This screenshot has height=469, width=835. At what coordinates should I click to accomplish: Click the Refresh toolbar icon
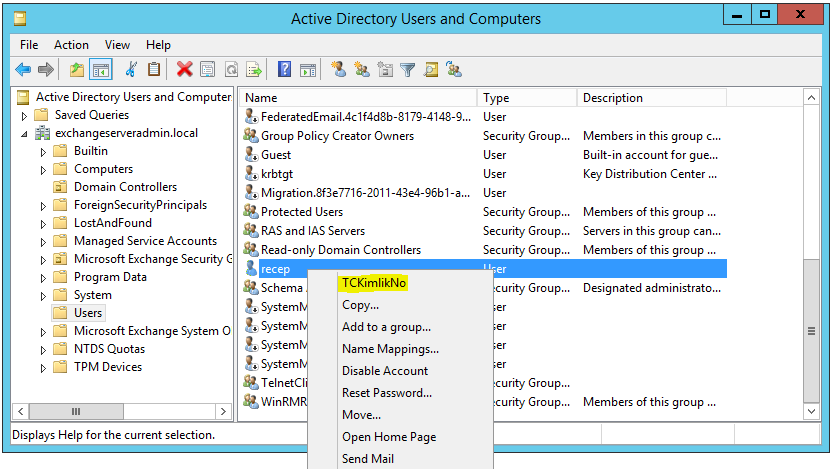231,69
